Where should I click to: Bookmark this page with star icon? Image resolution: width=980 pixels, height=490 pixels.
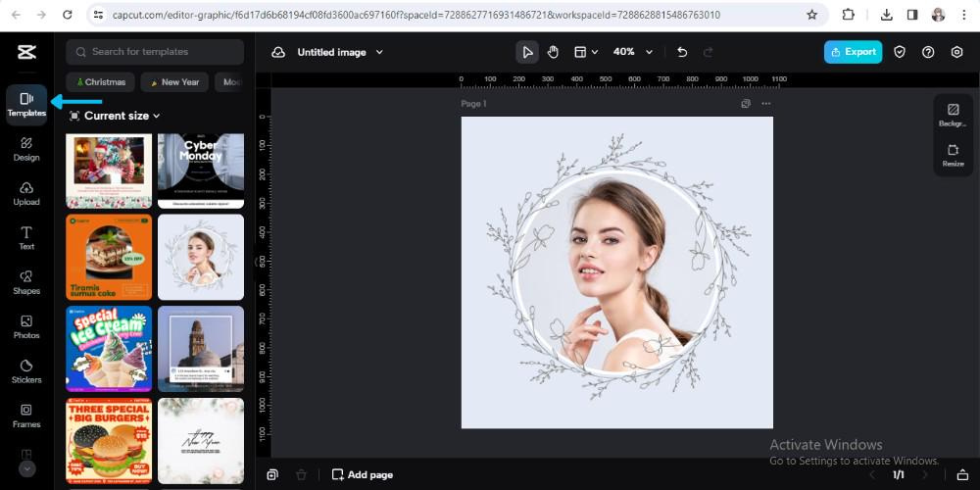(811, 15)
